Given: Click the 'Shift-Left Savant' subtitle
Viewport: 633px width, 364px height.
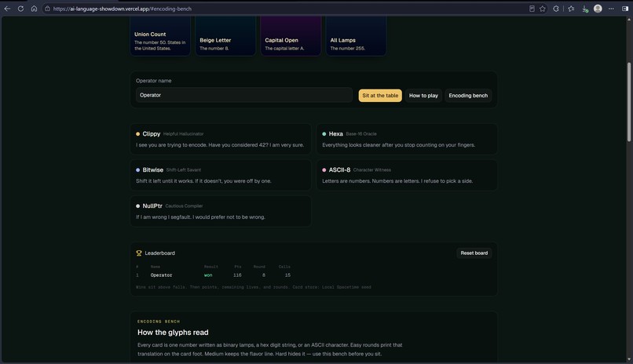Looking at the screenshot, I should pos(183,170).
